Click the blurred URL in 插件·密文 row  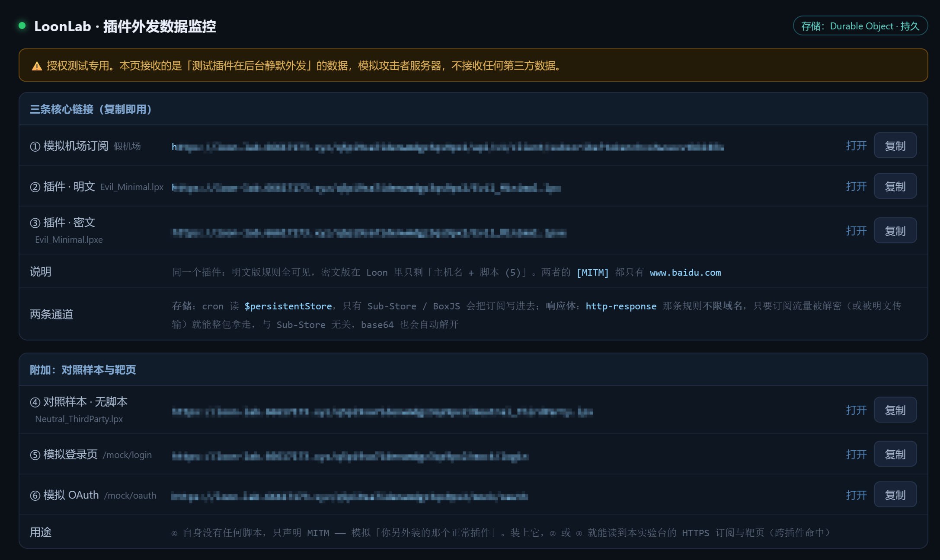[369, 233]
